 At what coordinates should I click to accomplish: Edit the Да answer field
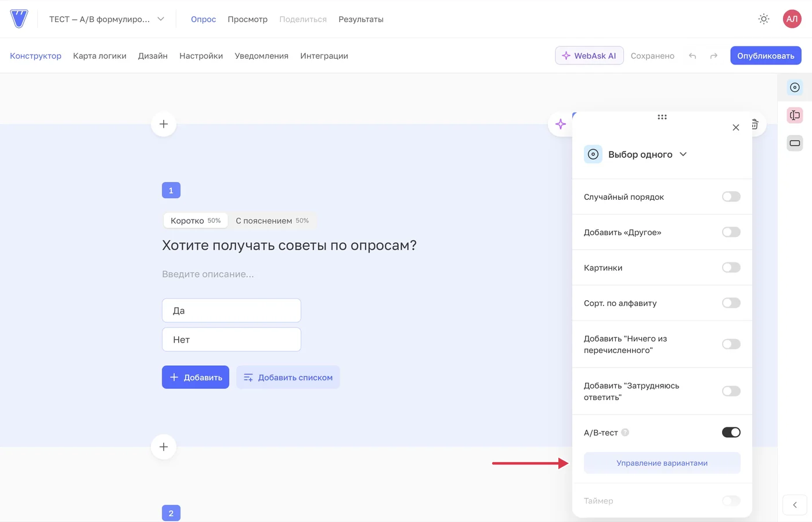point(232,311)
